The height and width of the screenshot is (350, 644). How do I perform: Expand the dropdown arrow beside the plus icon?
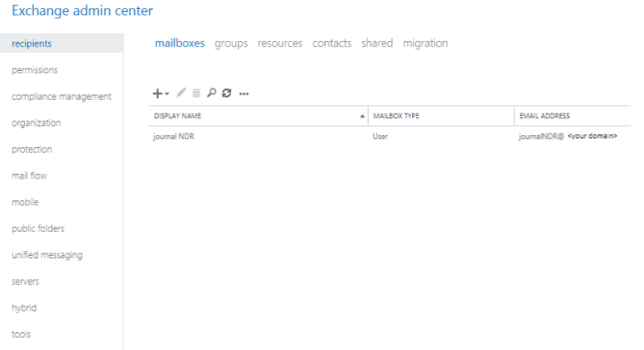167,94
